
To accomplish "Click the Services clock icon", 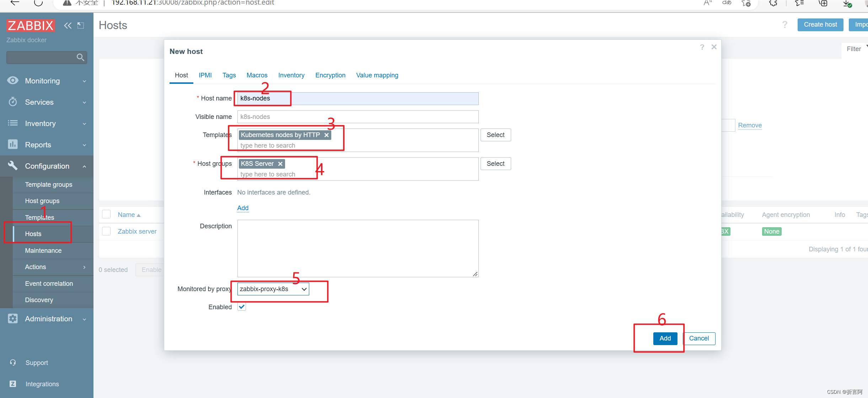I will (x=13, y=102).
